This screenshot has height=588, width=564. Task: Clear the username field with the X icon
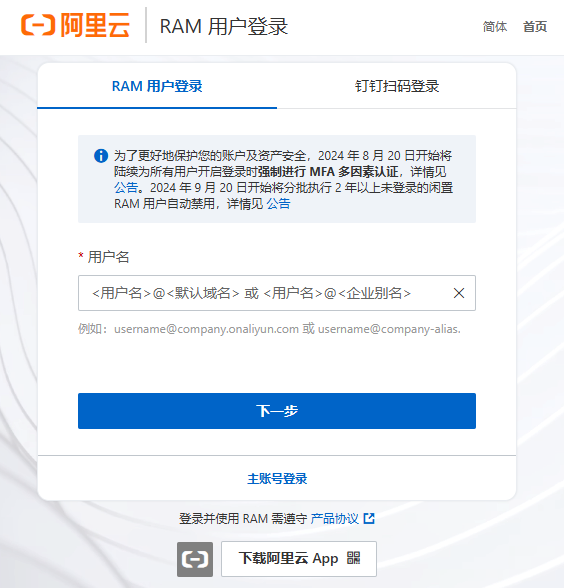pos(459,293)
